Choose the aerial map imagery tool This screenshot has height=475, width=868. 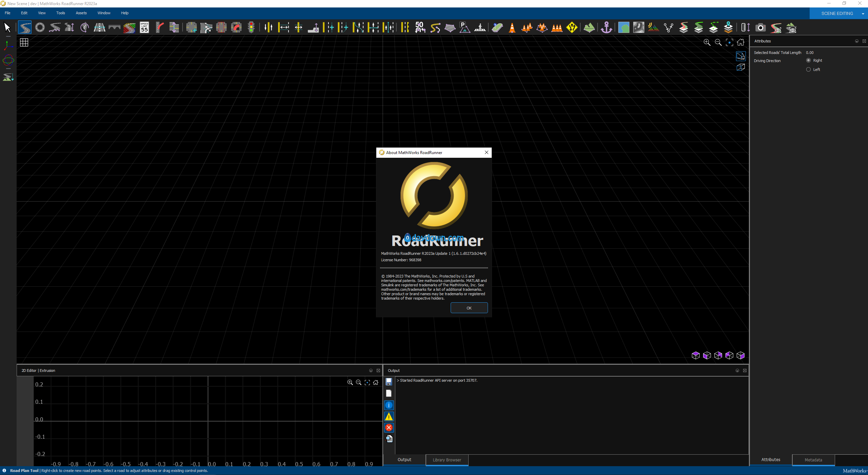pos(624,27)
